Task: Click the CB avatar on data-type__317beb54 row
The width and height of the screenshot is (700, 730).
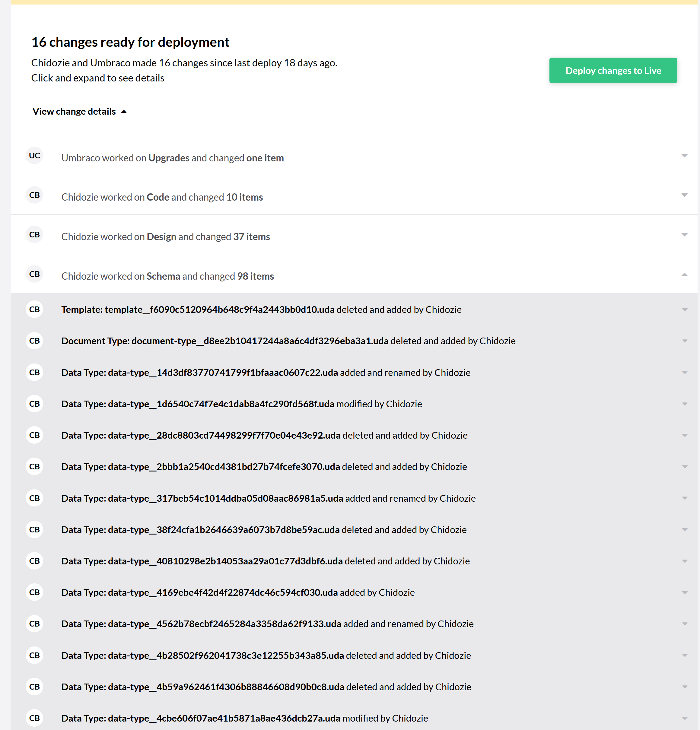Action: 34,498
